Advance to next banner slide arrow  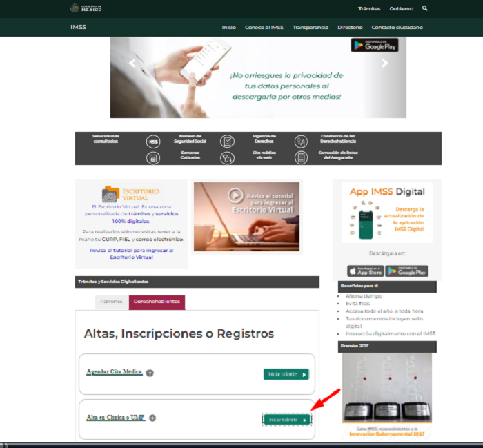pyautogui.click(x=385, y=64)
